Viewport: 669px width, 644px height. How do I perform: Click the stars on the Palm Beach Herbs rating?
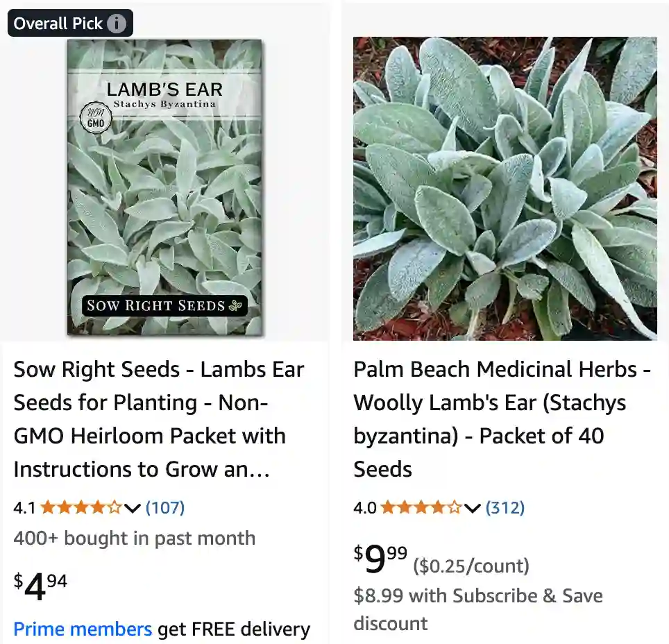421,507
